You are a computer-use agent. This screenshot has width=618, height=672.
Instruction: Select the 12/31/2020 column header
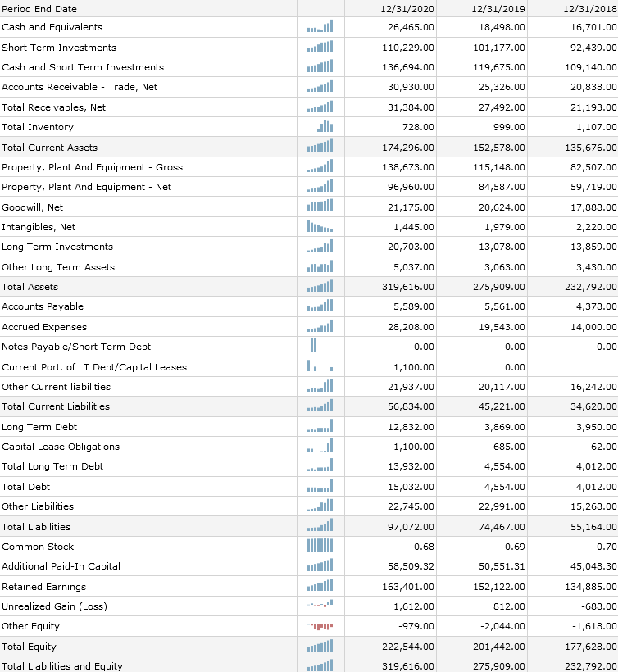point(407,8)
